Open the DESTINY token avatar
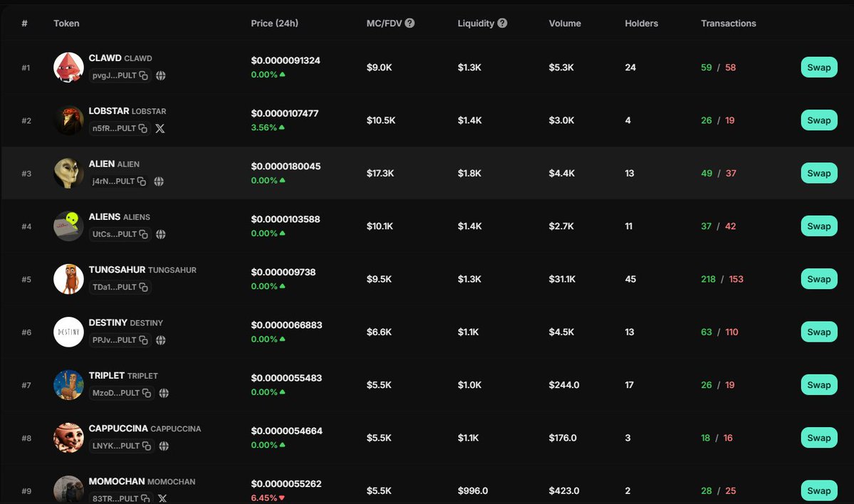 click(68, 332)
